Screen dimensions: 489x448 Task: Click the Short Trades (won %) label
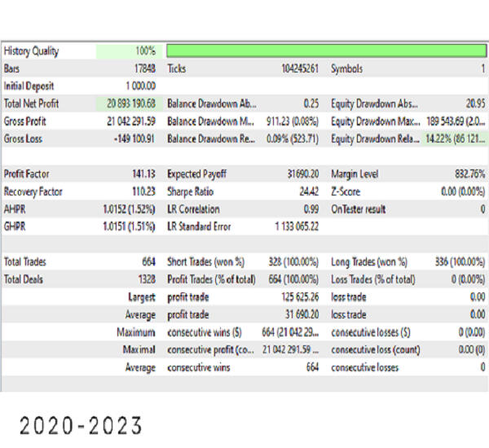[x=204, y=262]
